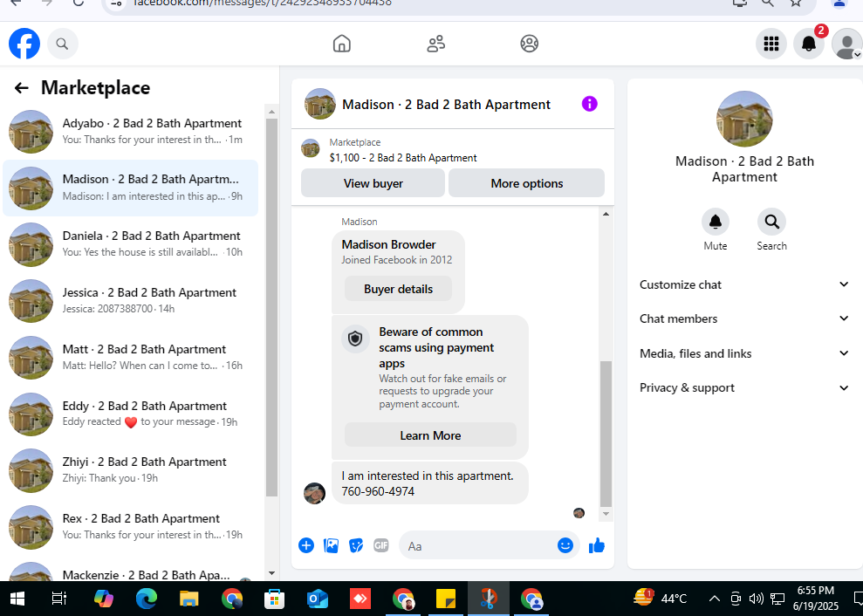
Task: Open the Matt conversation
Action: (x=130, y=357)
